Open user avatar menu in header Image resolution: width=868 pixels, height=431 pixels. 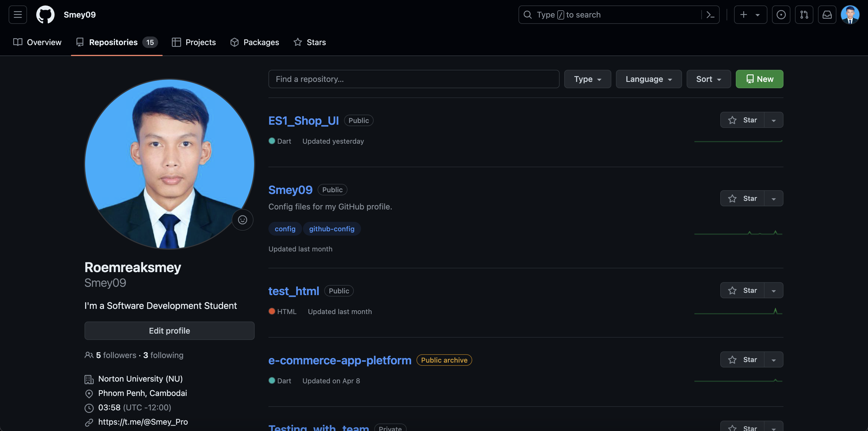tap(850, 15)
